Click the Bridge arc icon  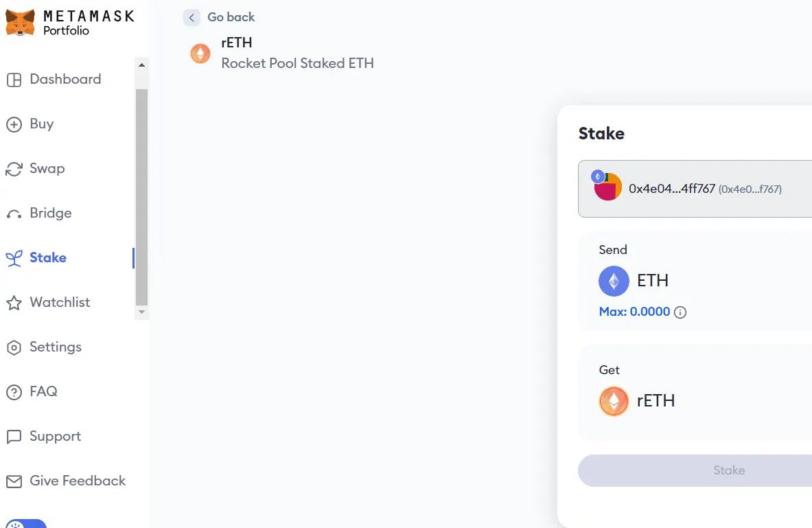(14, 214)
